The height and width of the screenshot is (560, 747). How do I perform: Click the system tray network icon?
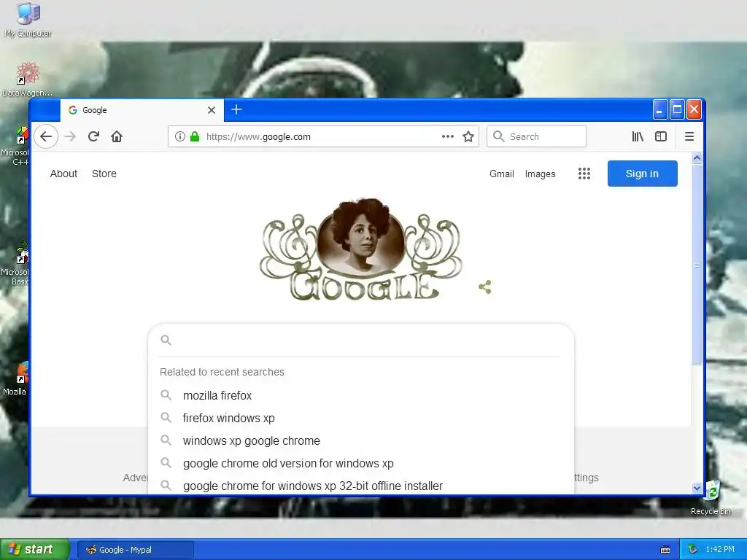pos(693,549)
